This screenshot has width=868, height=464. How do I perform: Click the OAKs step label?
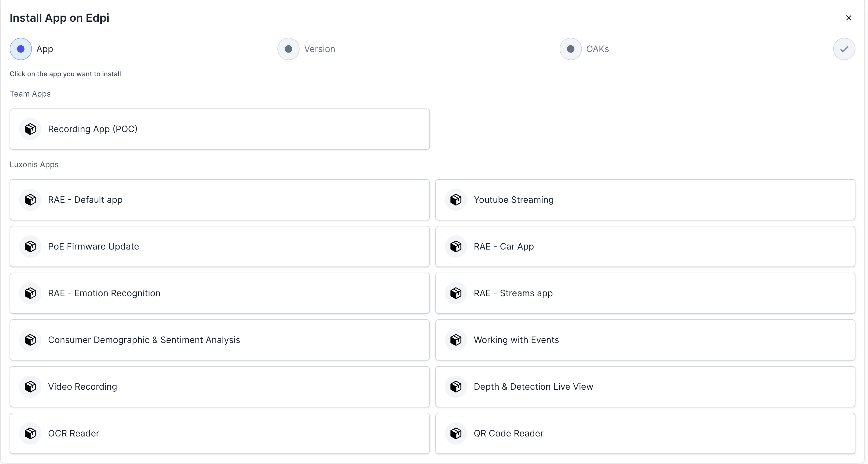[x=597, y=49]
